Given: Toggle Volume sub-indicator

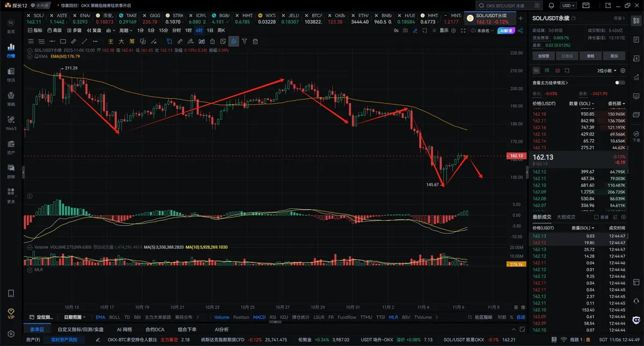Looking at the screenshot, I should pyautogui.click(x=222, y=317).
